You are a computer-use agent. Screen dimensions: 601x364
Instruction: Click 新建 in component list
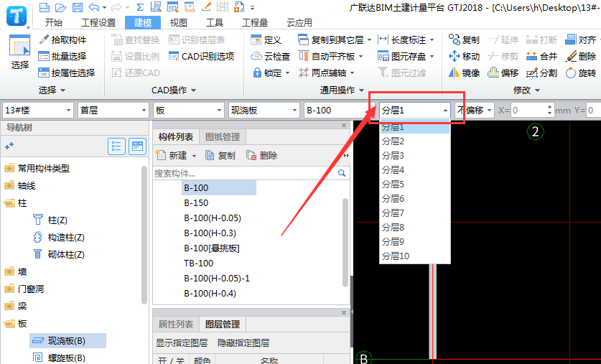pyautogui.click(x=177, y=155)
